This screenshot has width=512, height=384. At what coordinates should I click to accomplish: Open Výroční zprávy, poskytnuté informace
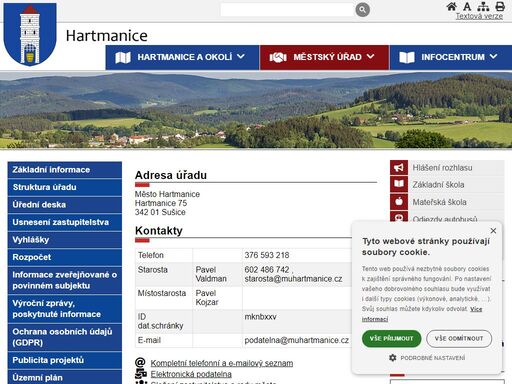[65, 309]
